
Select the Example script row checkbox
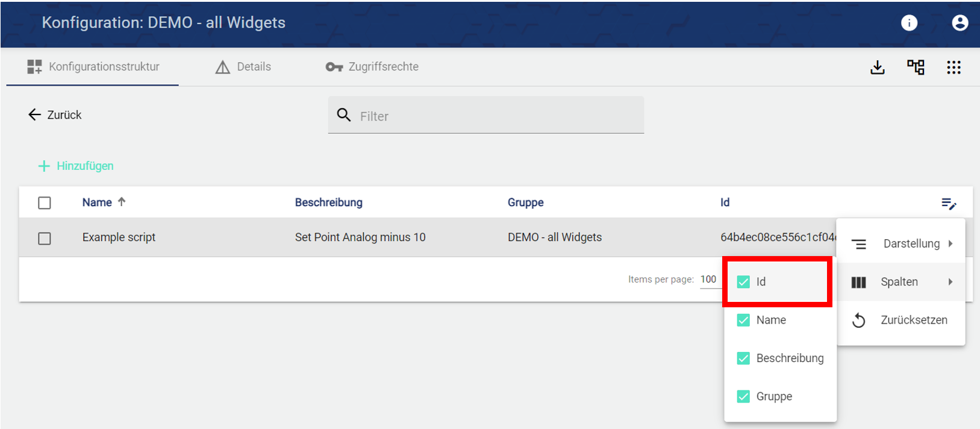click(45, 239)
